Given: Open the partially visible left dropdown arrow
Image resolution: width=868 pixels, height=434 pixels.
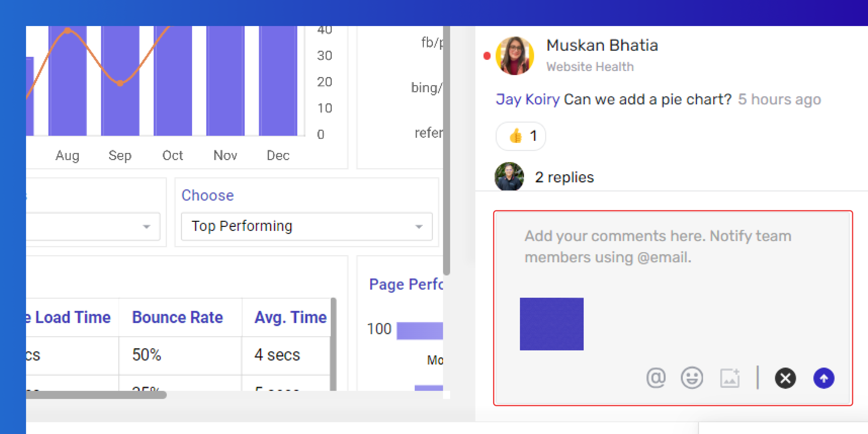Looking at the screenshot, I should coord(146,227).
